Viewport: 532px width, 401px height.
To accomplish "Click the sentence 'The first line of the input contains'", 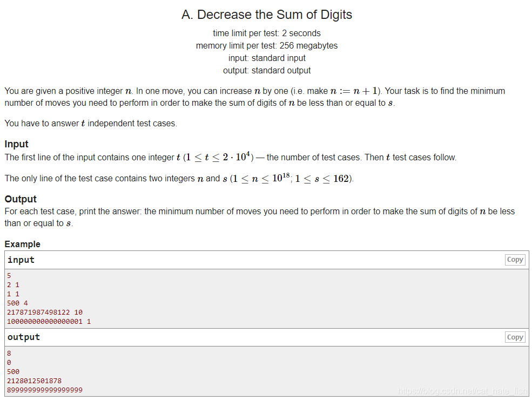I will [x=231, y=157].
